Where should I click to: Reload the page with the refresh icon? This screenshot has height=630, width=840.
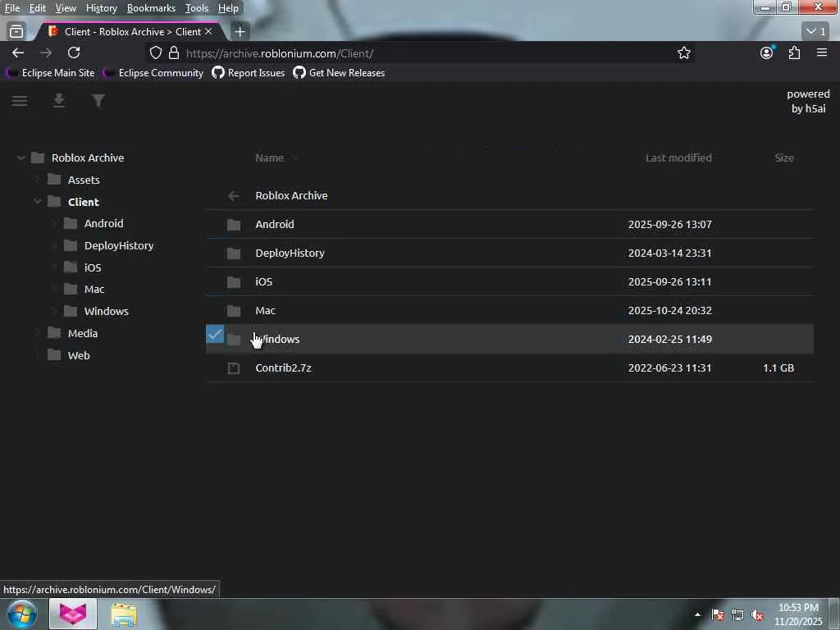point(74,52)
